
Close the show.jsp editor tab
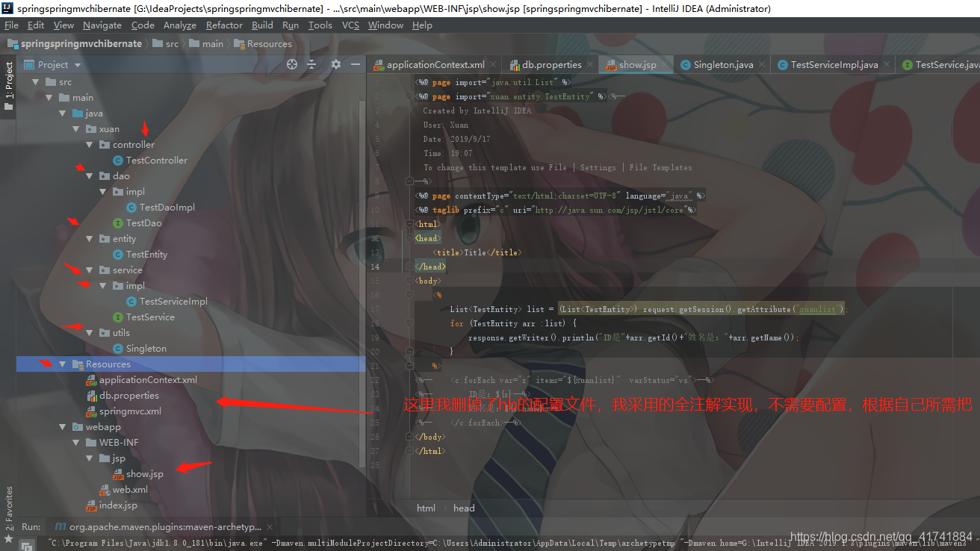pos(666,65)
